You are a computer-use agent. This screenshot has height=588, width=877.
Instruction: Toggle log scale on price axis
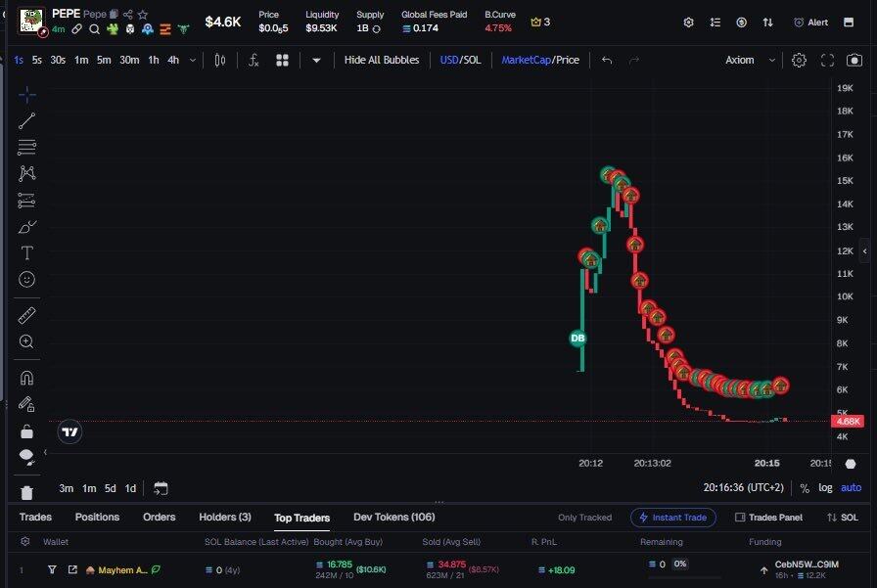point(826,488)
